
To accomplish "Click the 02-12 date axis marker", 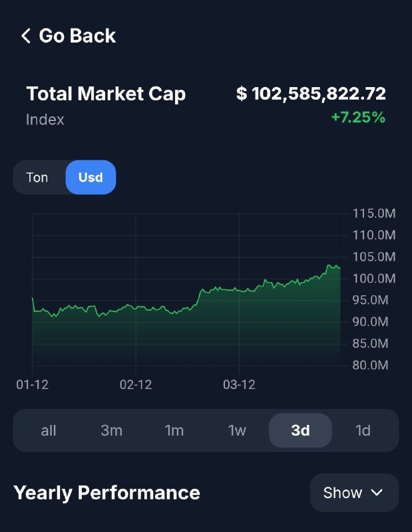I will click(136, 385).
